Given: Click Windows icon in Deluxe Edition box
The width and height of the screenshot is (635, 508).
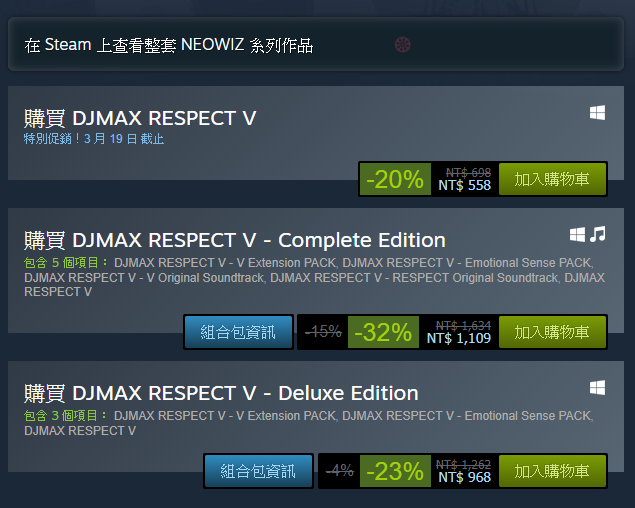Looking at the screenshot, I should coord(597,388).
